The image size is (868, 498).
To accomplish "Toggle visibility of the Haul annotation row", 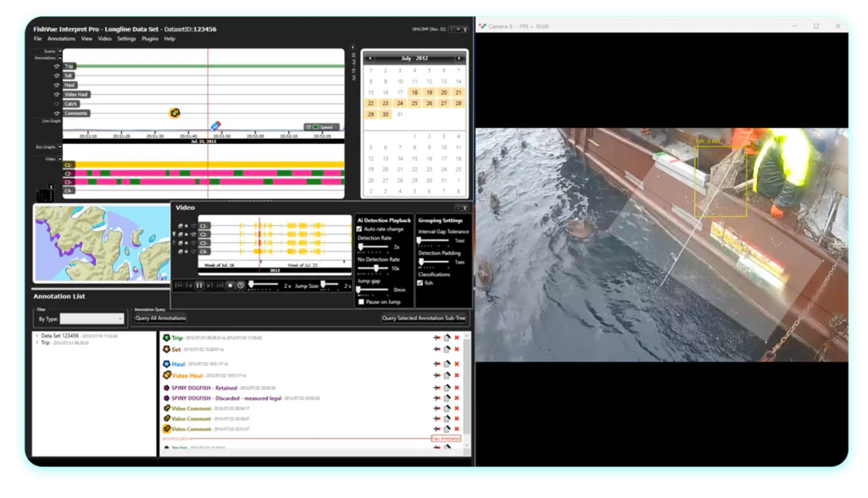I will pos(58,85).
